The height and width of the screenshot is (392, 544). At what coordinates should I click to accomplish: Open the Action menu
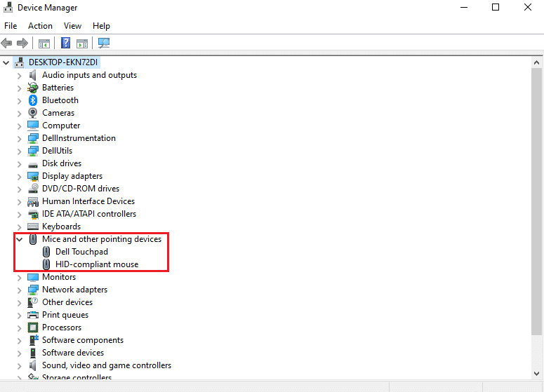[x=40, y=26]
